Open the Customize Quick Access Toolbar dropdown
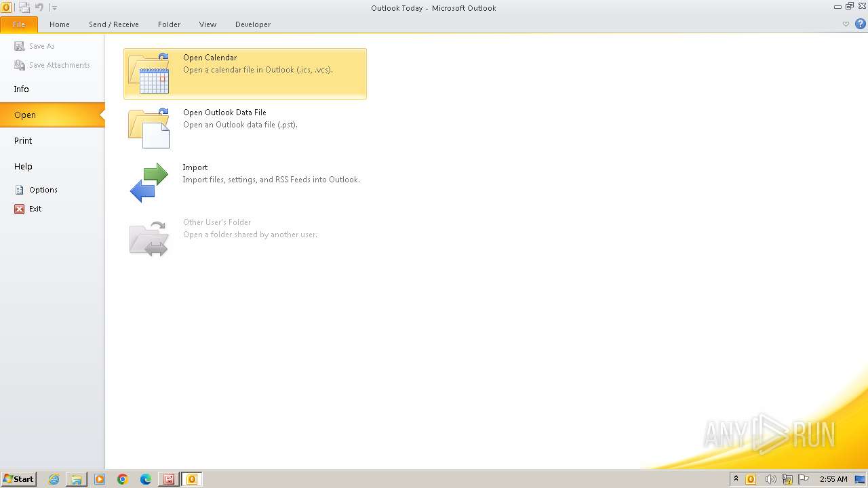 (x=54, y=8)
